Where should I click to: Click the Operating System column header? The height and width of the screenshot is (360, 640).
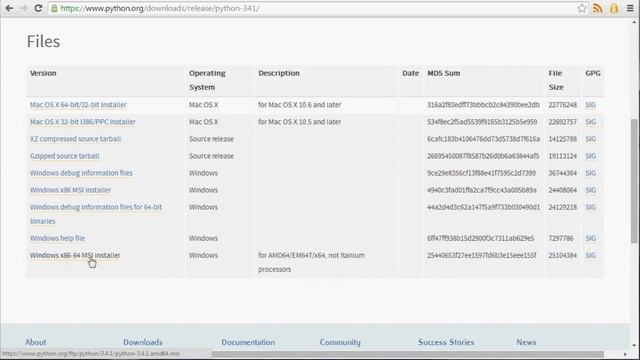click(207, 80)
